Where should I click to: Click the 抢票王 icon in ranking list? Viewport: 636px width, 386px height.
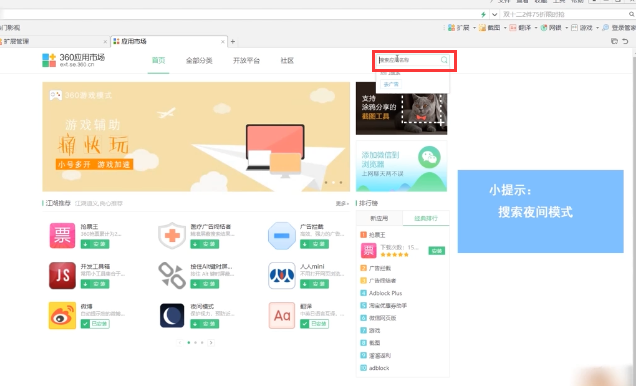click(x=368, y=251)
